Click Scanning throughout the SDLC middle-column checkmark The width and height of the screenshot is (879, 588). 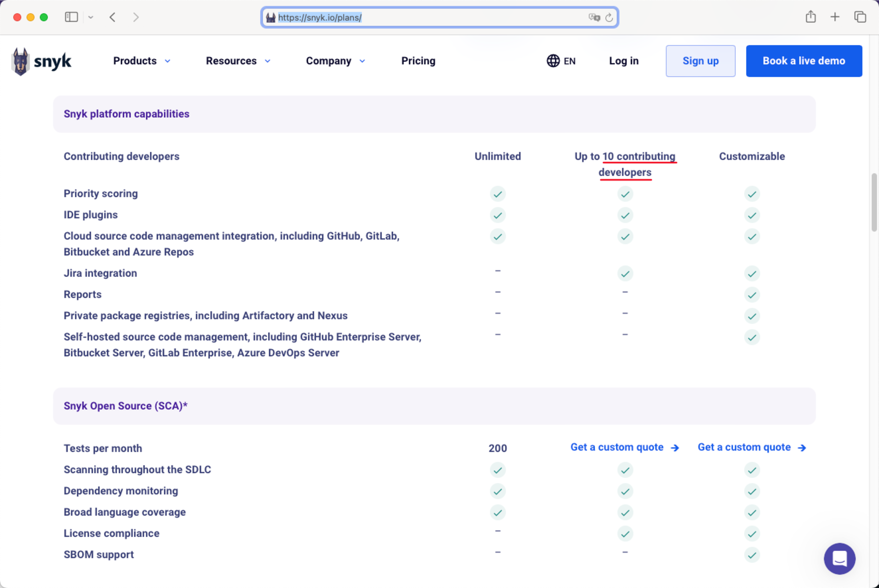point(625,470)
